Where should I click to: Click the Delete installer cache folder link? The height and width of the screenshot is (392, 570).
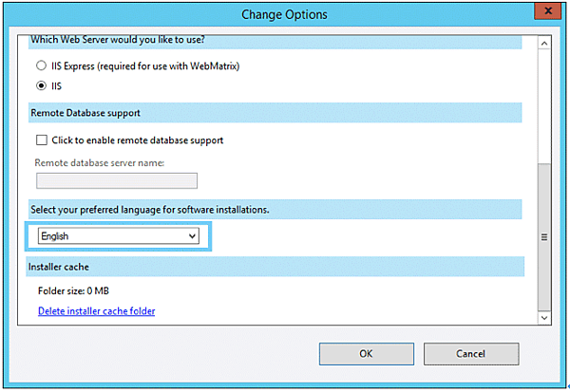[96, 311]
